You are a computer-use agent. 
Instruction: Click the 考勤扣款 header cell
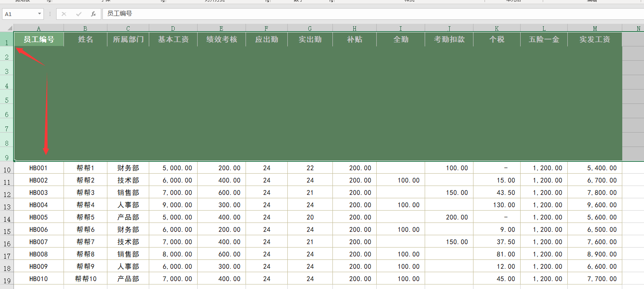[449, 39]
